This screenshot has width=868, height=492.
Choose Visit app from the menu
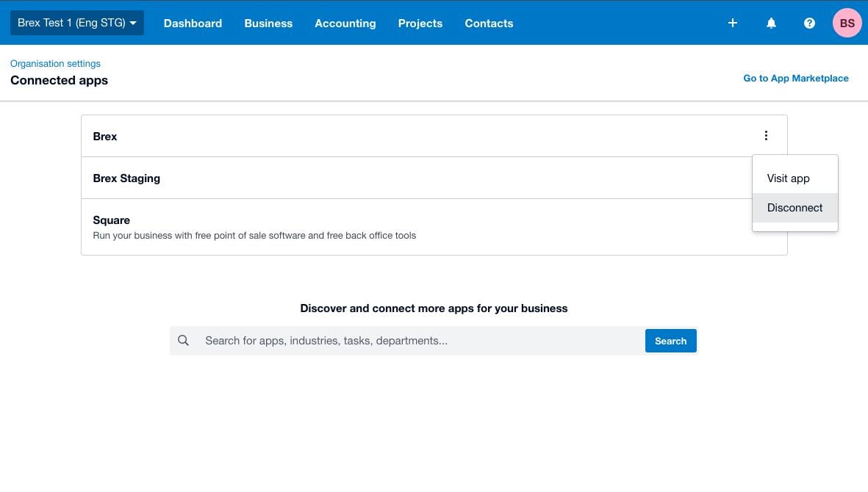(788, 178)
